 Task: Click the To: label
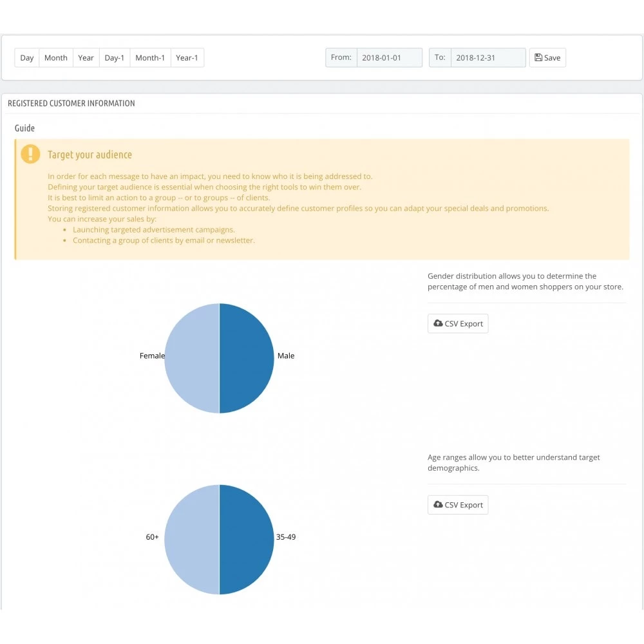tap(440, 57)
